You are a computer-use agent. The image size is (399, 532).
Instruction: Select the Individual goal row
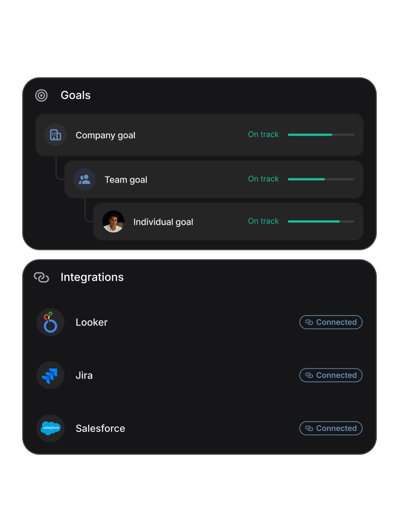(213, 221)
